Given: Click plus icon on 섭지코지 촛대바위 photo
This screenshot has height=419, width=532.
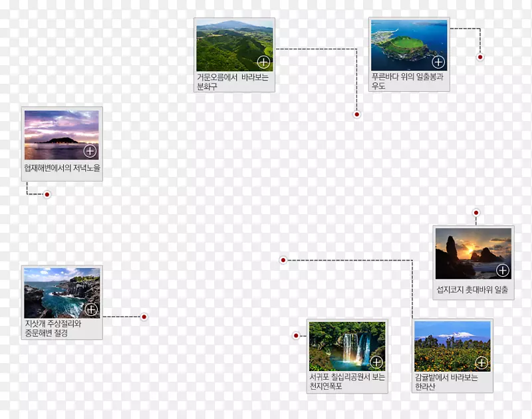Looking at the screenshot, I should coord(503,270).
